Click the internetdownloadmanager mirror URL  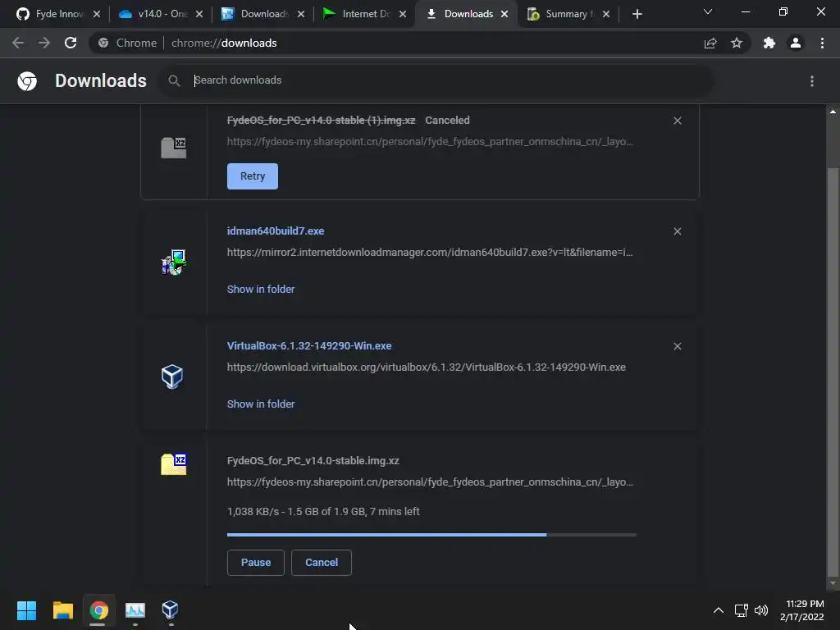pos(430,253)
